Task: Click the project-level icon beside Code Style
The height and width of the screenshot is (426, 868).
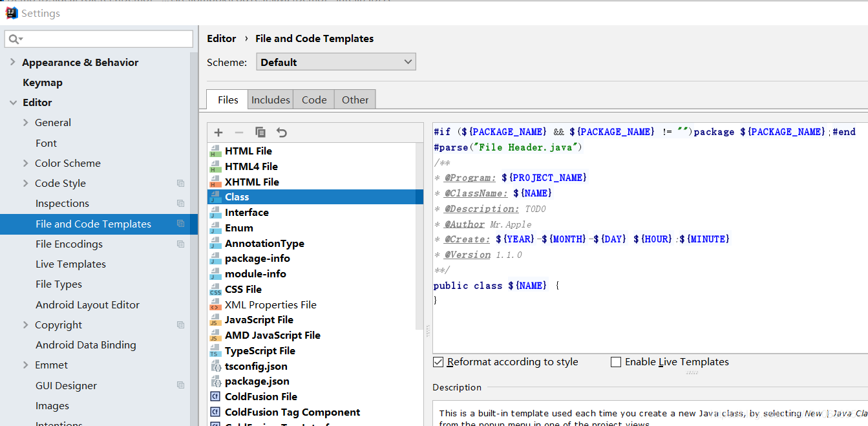Action: pos(180,184)
